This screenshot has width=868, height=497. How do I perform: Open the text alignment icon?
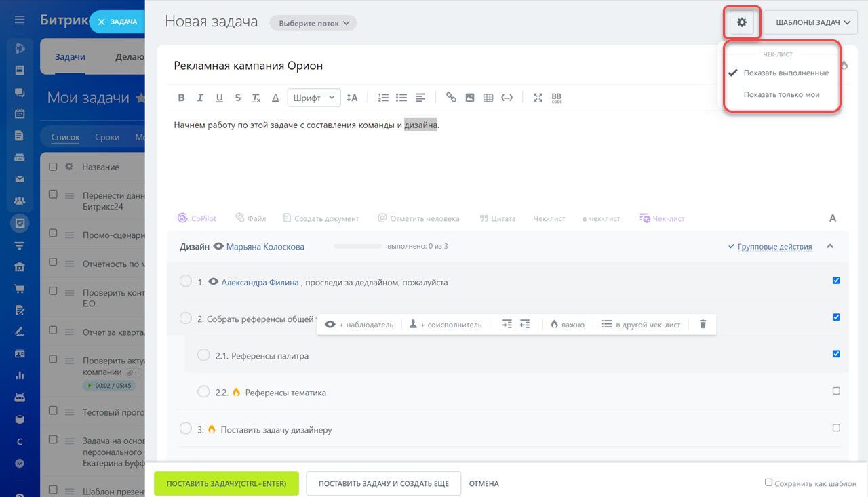click(420, 98)
